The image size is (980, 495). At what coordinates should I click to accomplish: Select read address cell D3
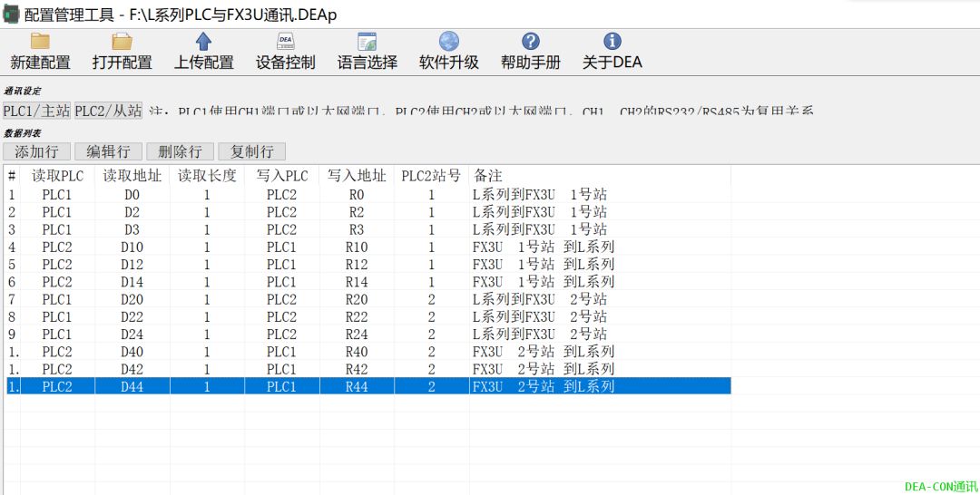132,229
